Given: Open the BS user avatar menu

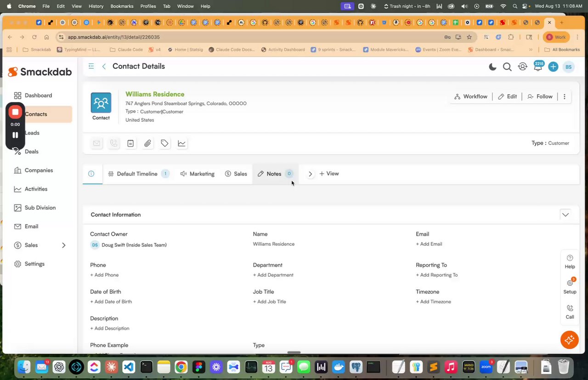Looking at the screenshot, I should 568,67.
